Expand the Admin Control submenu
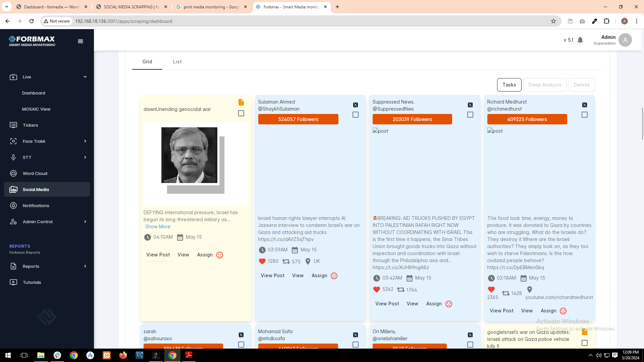The image size is (644, 362). point(85,222)
